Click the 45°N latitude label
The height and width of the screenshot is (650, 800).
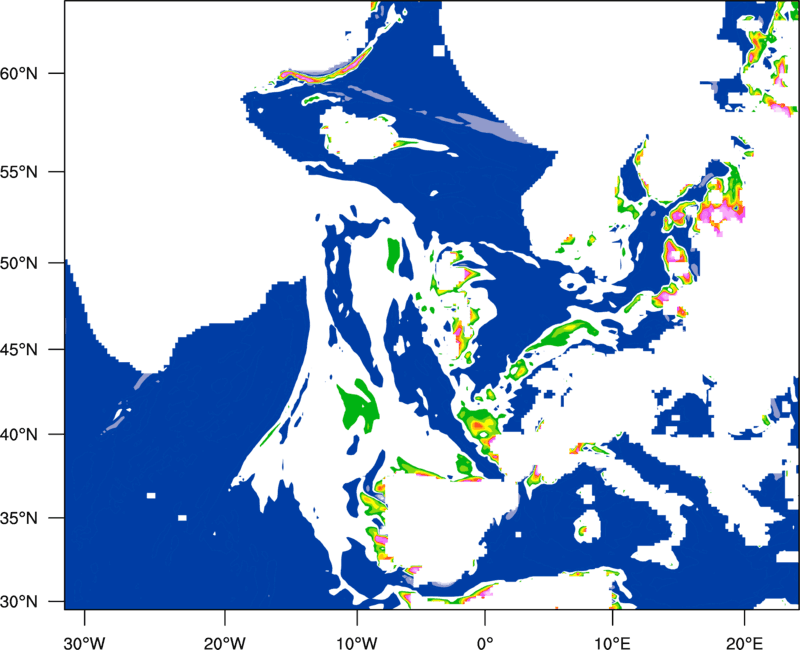tap(19, 349)
